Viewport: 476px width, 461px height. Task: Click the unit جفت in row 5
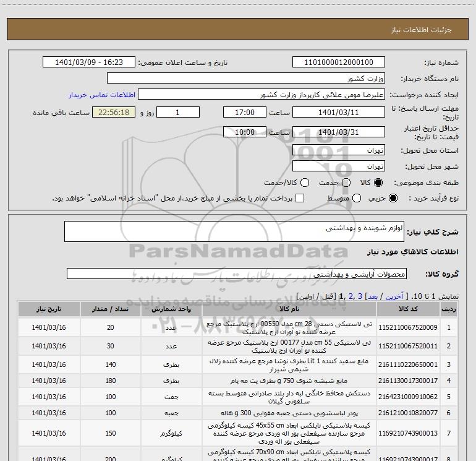point(171,397)
